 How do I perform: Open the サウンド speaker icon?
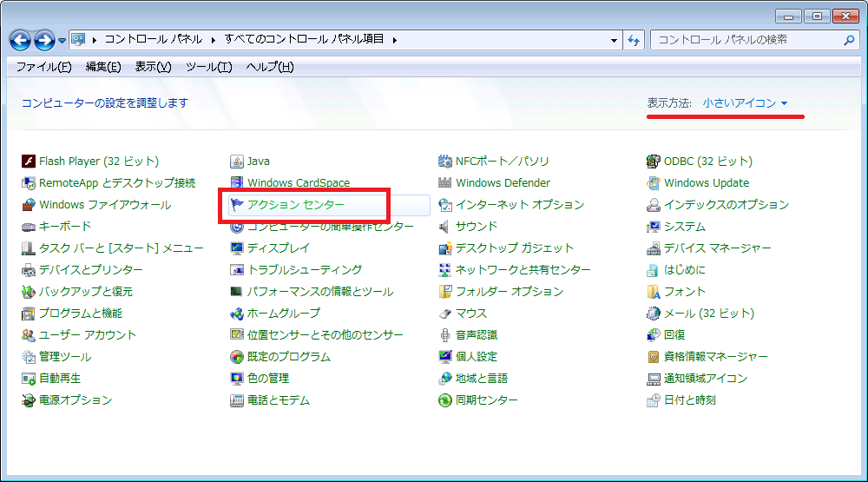point(445,227)
